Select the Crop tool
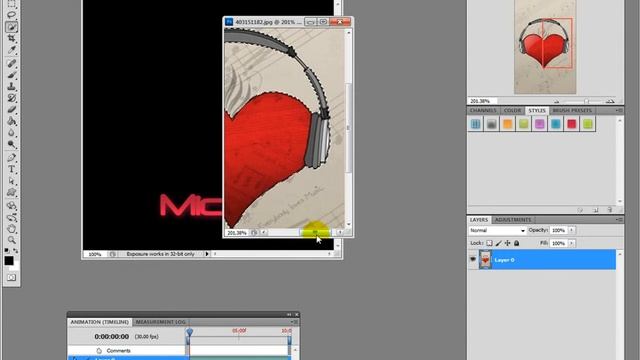This screenshot has width=640, height=360. [x=11, y=38]
